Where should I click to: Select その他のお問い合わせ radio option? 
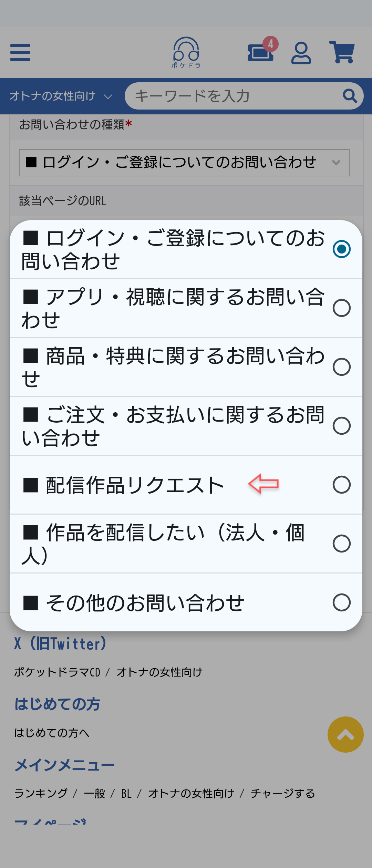click(342, 602)
